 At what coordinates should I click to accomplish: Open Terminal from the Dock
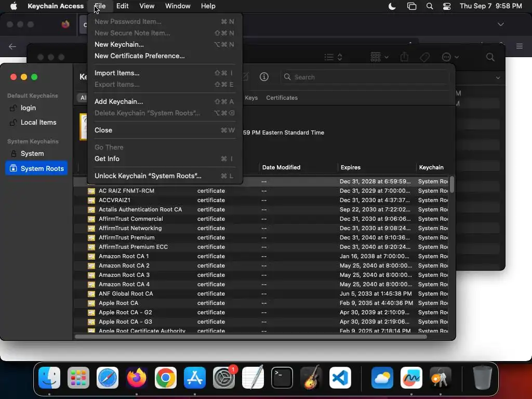(x=282, y=378)
